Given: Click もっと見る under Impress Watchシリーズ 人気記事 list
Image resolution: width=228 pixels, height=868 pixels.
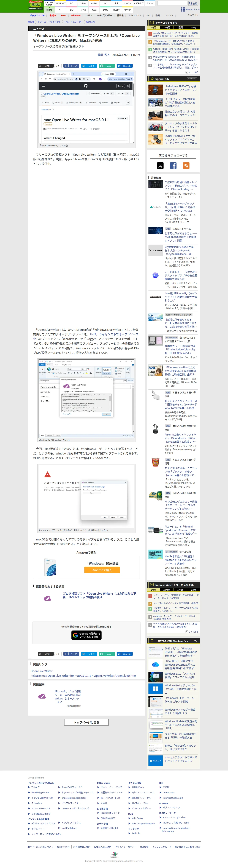Looking at the screenshot, I should [192, 632].
